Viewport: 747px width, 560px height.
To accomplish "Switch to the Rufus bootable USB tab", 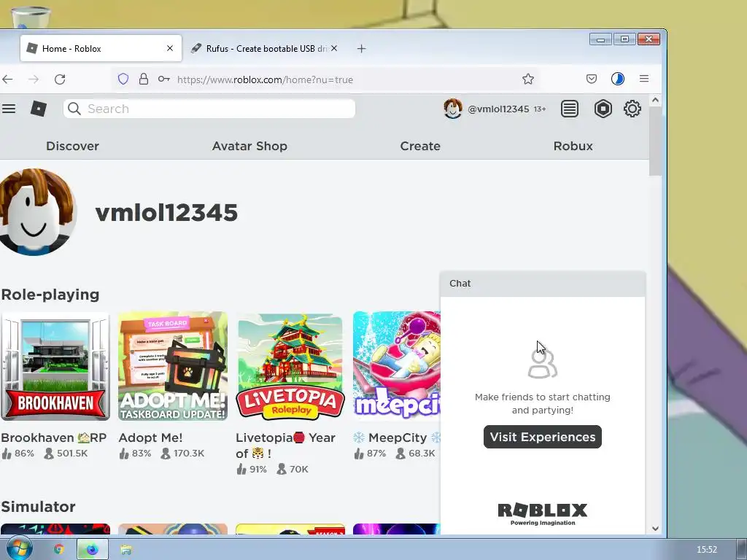I will point(265,48).
